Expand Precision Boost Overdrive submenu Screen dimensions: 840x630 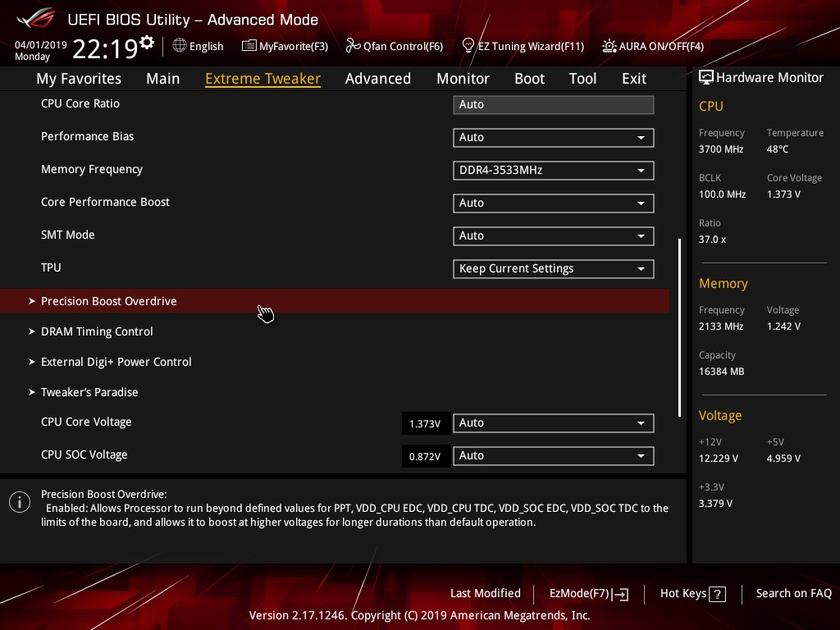coord(335,301)
